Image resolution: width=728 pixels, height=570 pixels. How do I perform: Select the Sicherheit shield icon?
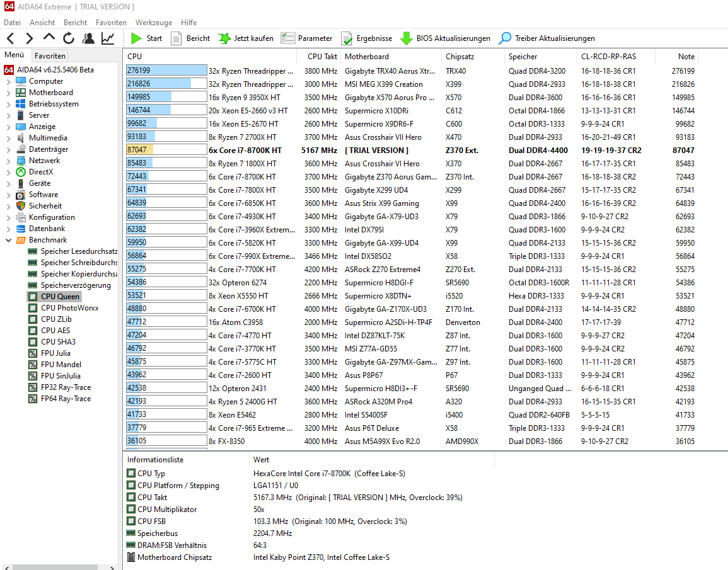(x=21, y=206)
